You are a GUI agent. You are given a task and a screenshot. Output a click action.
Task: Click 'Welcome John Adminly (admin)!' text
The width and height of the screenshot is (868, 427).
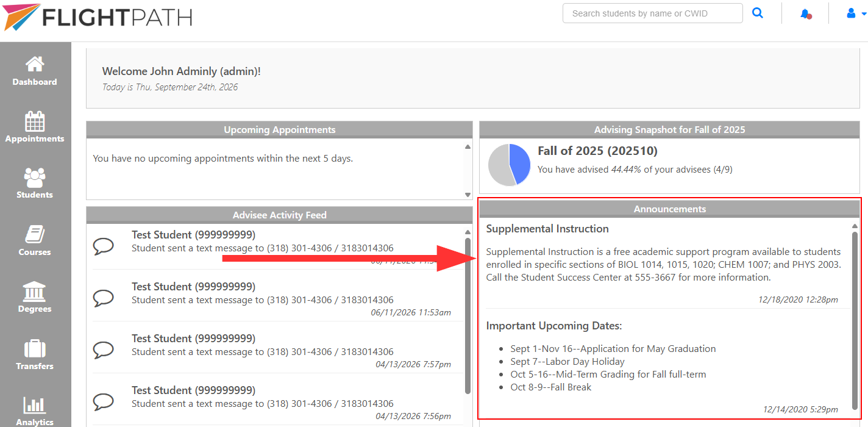coord(181,71)
